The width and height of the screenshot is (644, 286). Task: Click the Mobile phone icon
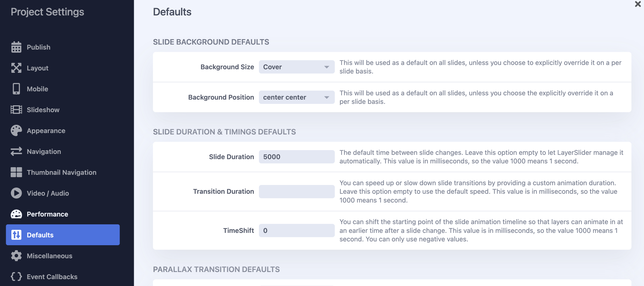coord(16,89)
